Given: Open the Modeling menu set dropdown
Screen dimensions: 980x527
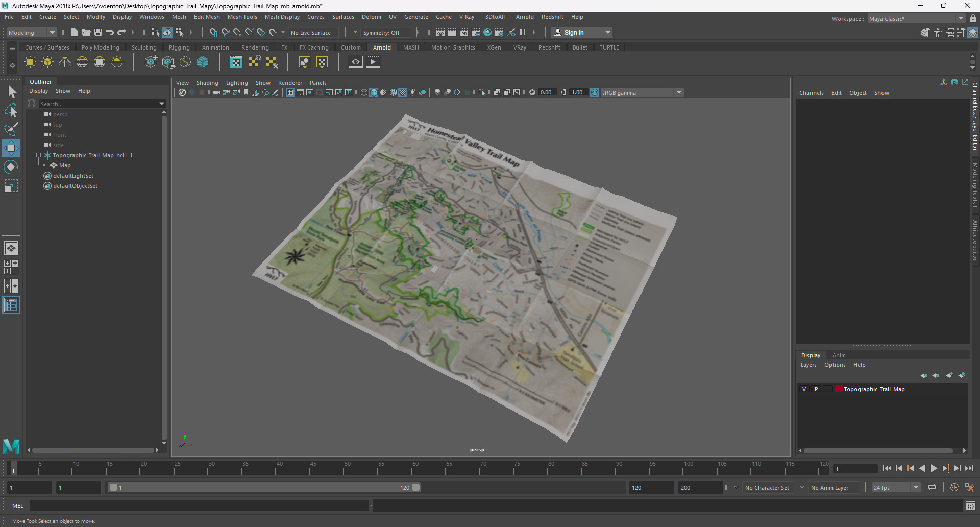Looking at the screenshot, I should click(x=32, y=32).
